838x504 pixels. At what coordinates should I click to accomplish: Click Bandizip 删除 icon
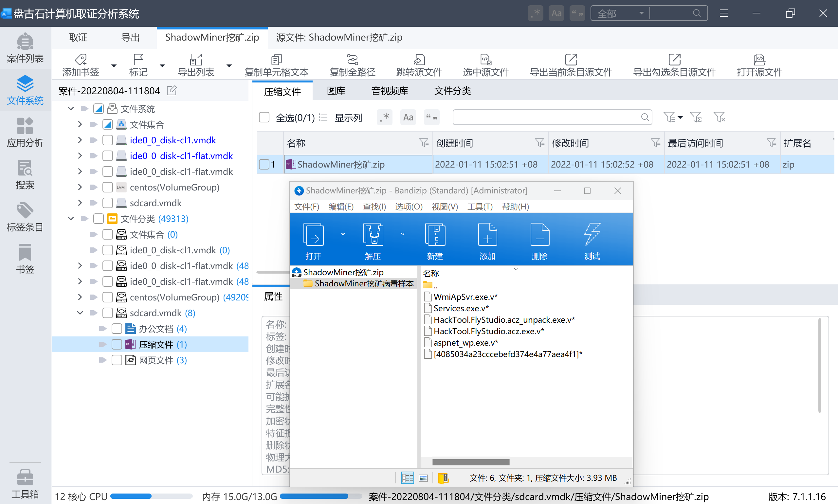tap(540, 234)
